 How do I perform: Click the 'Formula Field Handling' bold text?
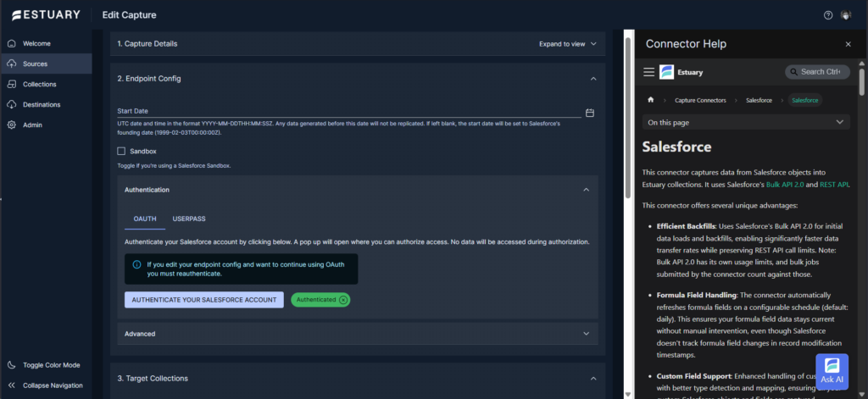pos(697,295)
